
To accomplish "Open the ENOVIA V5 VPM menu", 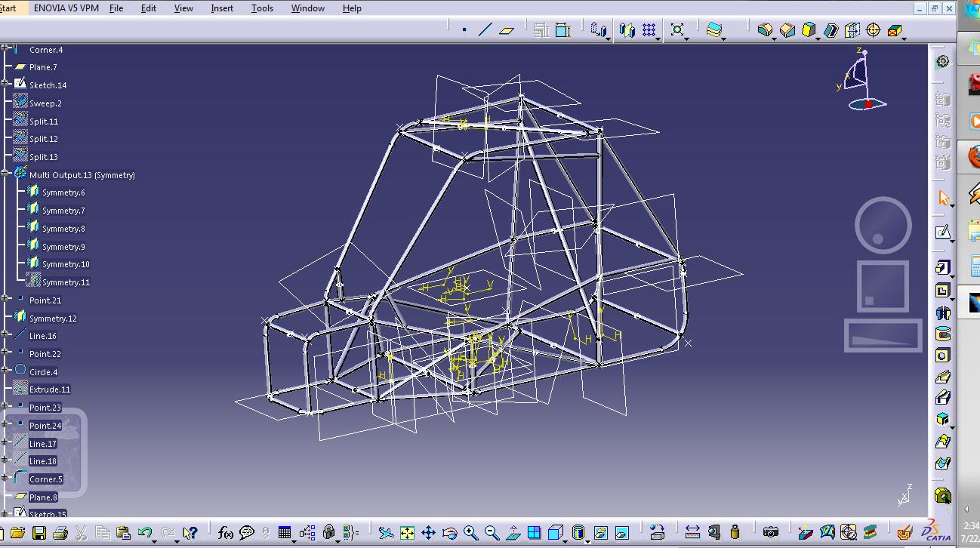I will click(x=66, y=8).
